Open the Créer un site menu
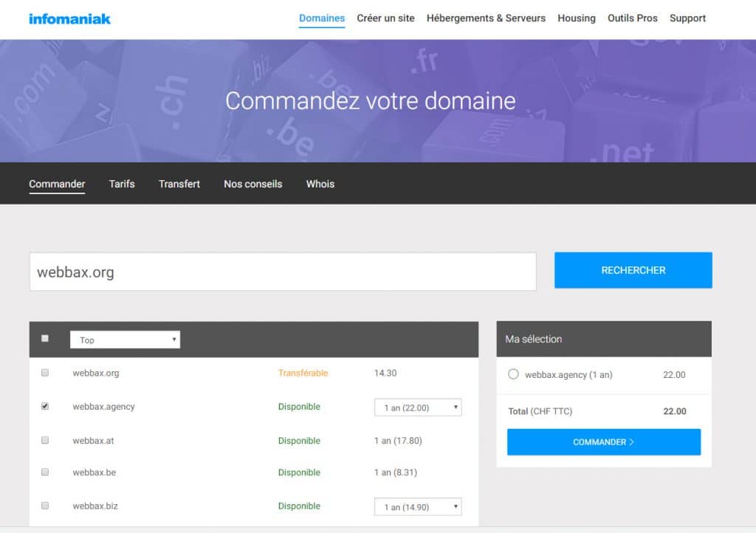Viewport: 756px width, 533px height. 385,18
